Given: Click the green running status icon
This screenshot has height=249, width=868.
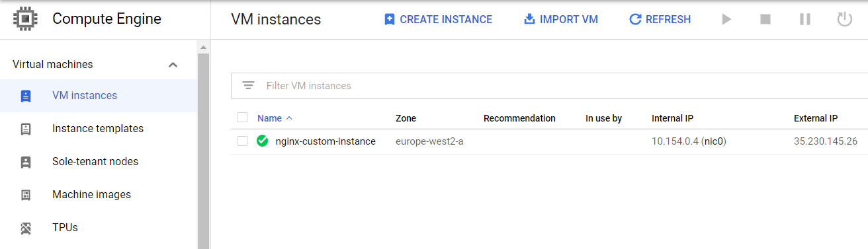Looking at the screenshot, I should pos(263,141).
